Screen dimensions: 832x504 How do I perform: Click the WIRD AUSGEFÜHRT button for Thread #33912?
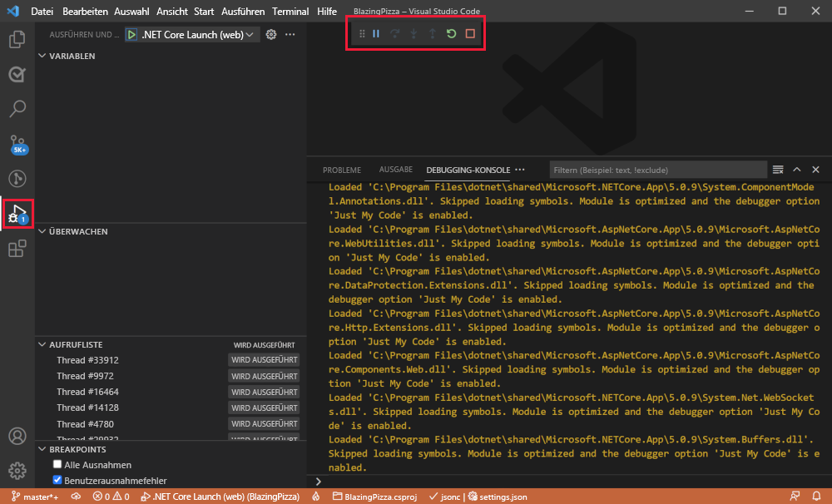264,359
